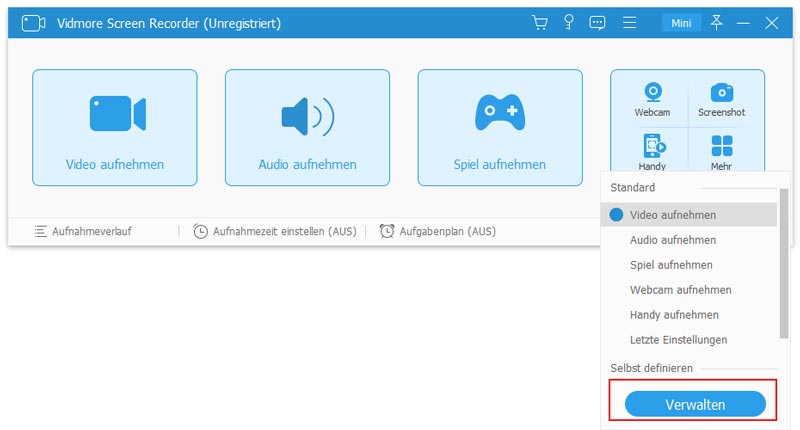Click the Standard section heading
Image resolution: width=800 pixels, height=430 pixels.
633,187
